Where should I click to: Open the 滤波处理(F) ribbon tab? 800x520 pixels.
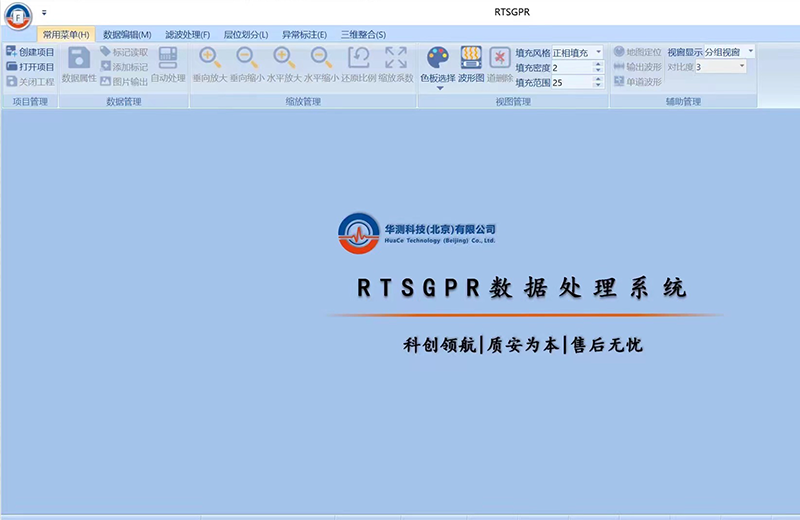point(188,35)
